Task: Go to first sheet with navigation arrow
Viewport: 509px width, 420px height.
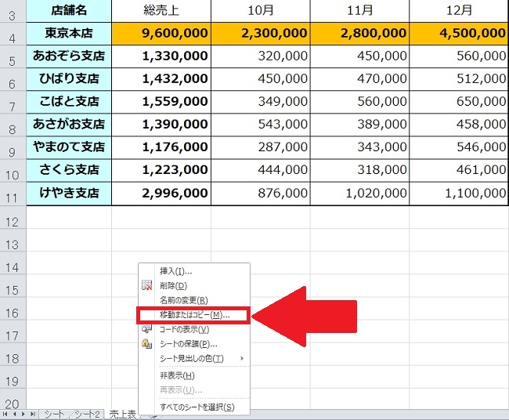Action: [6, 413]
